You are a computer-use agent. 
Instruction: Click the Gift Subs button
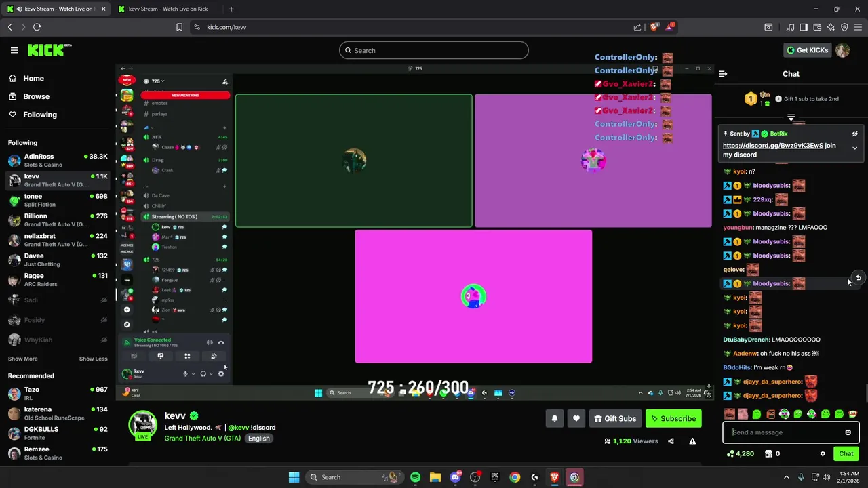[x=615, y=418]
